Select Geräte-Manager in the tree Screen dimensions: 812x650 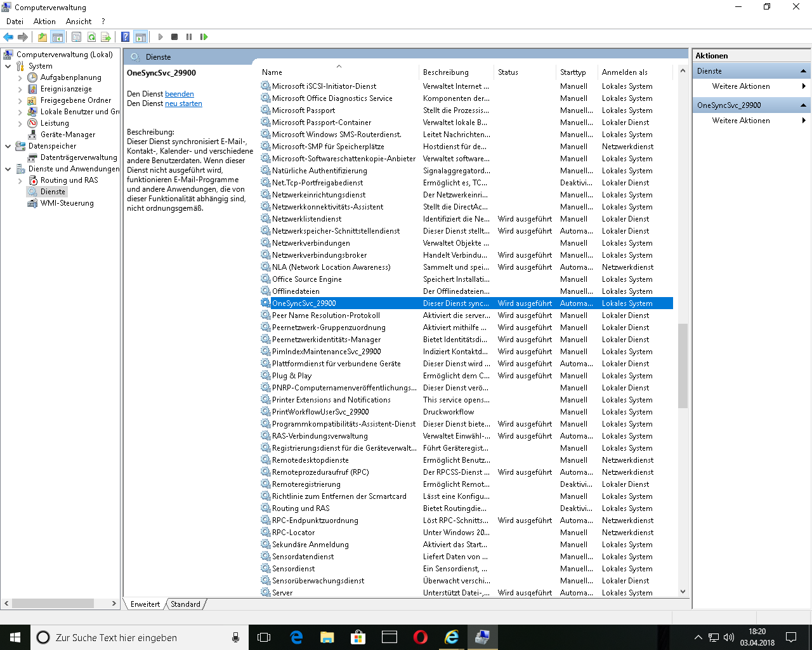pos(68,135)
